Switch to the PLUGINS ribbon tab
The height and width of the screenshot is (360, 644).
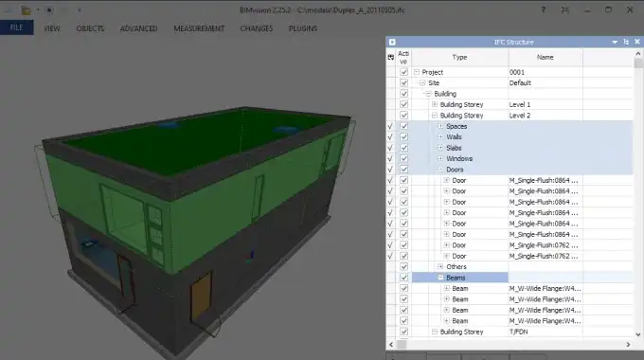point(303,28)
